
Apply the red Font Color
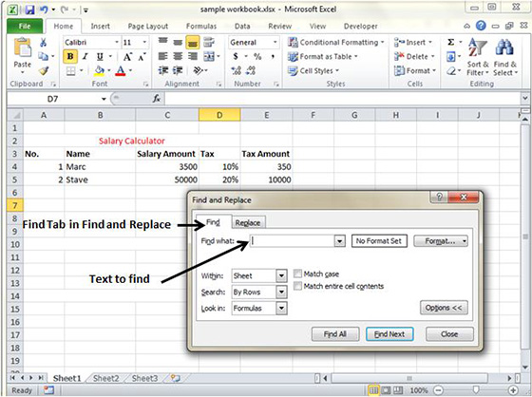(121, 70)
